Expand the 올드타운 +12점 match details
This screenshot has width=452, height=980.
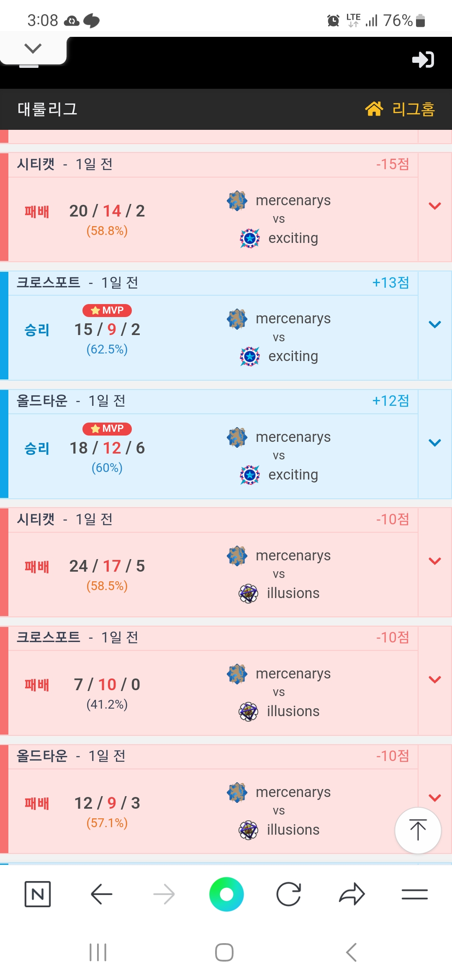(x=435, y=443)
